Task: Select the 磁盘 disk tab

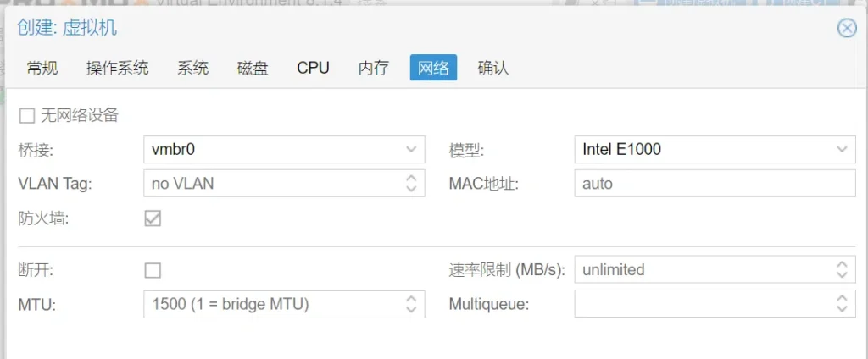Action: (x=253, y=68)
